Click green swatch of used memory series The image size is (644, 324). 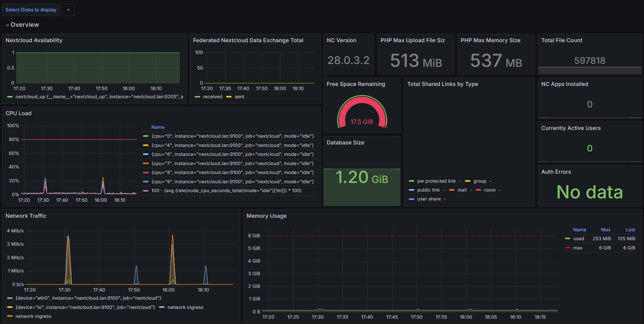point(568,239)
